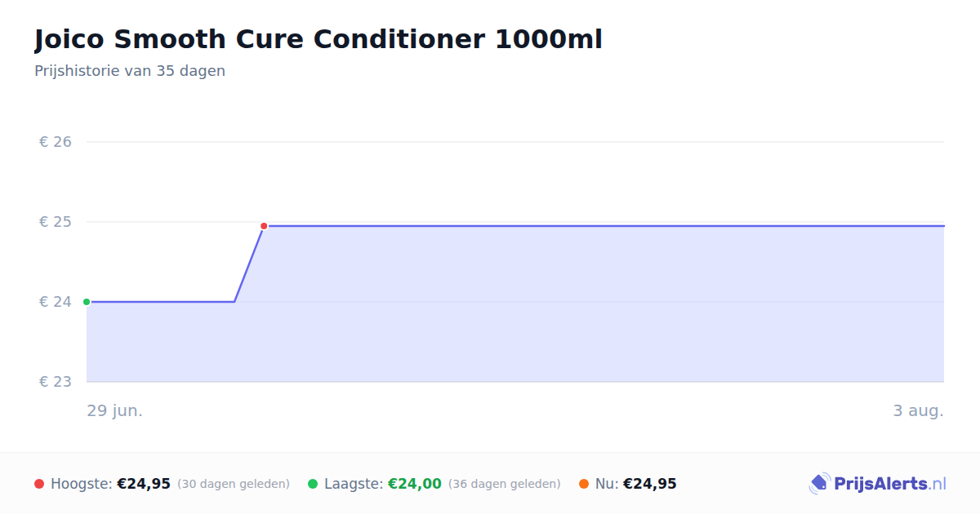
Task: Select the € 24 y-axis label
Action: pyautogui.click(x=56, y=302)
